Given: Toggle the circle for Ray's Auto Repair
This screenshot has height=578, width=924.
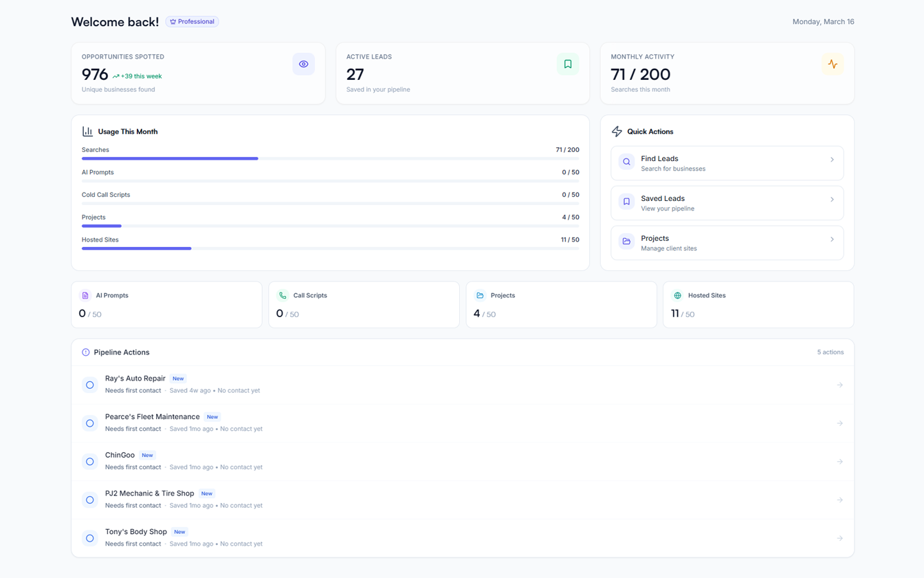Looking at the screenshot, I should (90, 385).
